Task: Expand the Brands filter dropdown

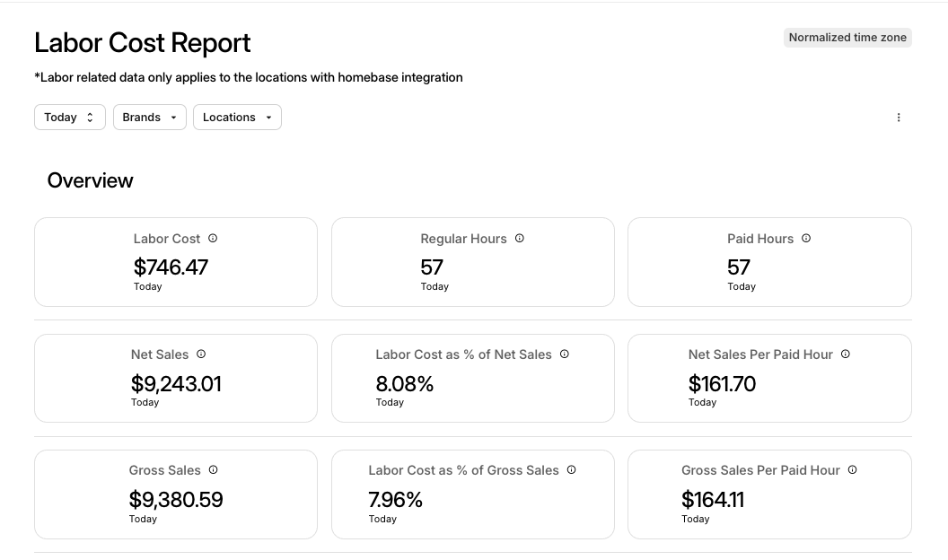Action: tap(150, 118)
